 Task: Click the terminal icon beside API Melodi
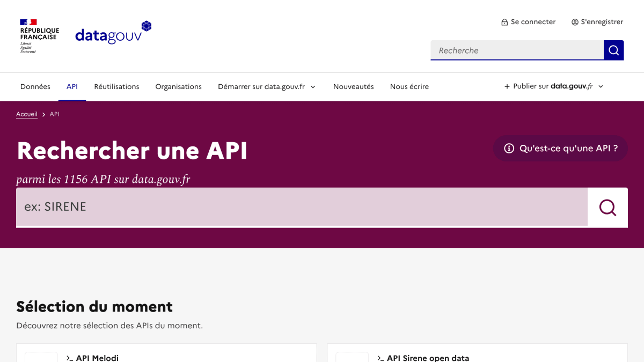[69, 358]
